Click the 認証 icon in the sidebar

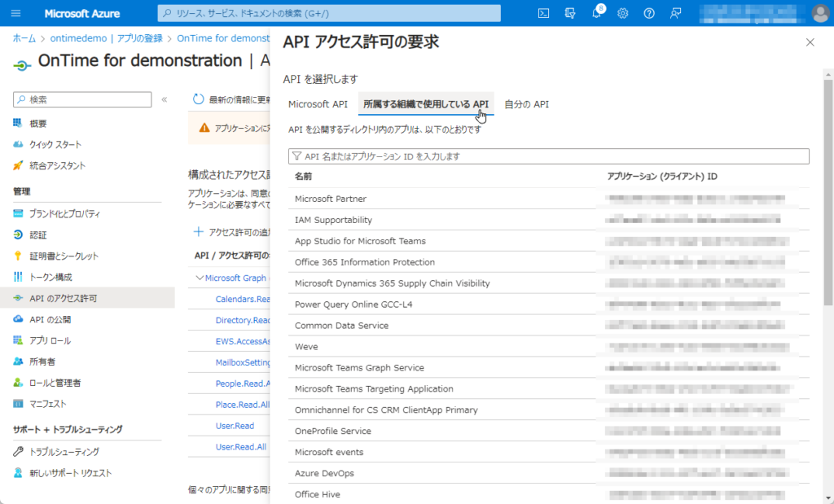point(18,234)
